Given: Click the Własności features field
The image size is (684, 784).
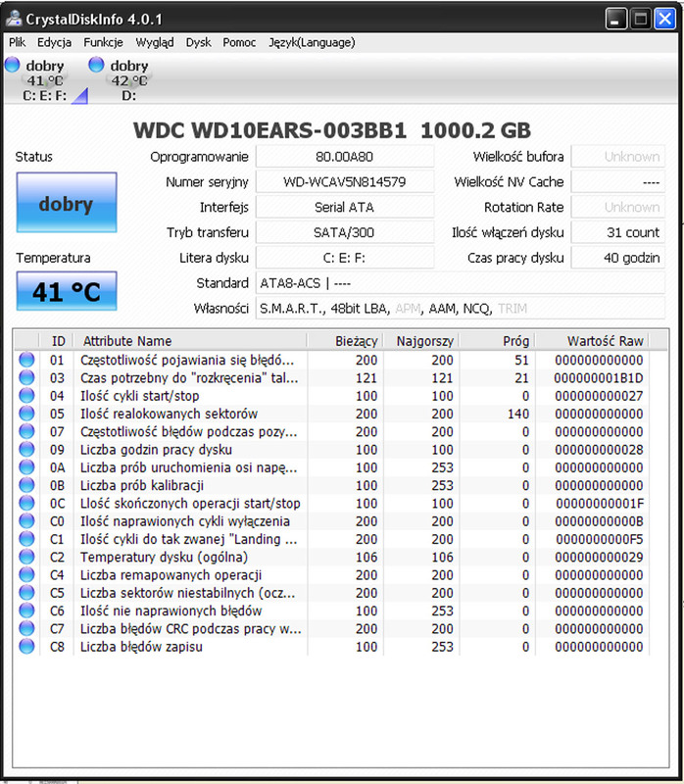Looking at the screenshot, I should pyautogui.click(x=461, y=309).
